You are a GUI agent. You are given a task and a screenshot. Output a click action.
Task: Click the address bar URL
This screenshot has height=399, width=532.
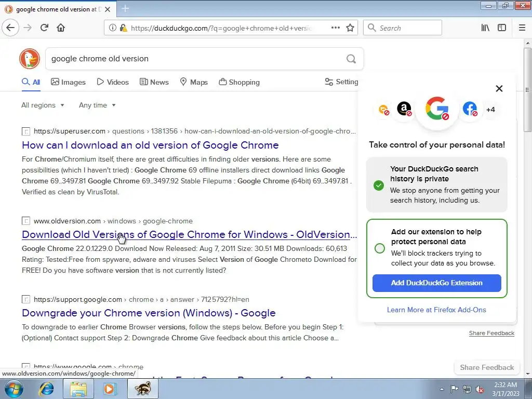coord(220,28)
